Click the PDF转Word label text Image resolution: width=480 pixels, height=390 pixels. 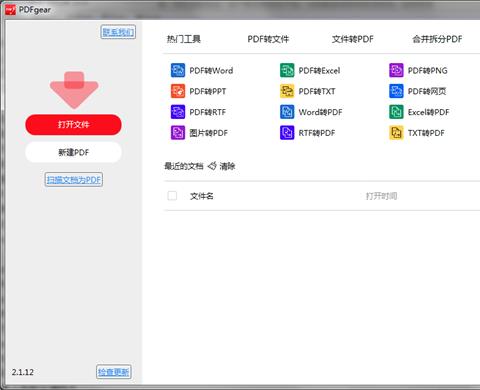pyautogui.click(x=211, y=71)
